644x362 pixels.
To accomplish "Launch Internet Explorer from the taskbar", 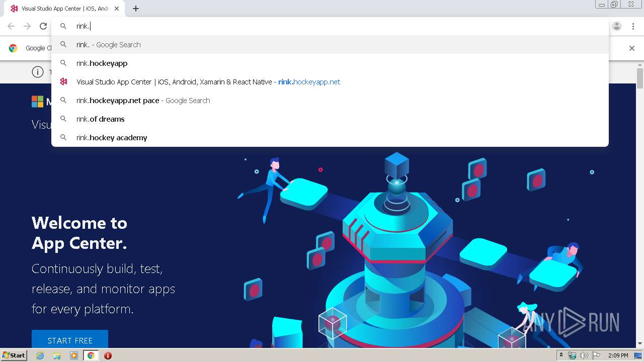I will (x=40, y=355).
